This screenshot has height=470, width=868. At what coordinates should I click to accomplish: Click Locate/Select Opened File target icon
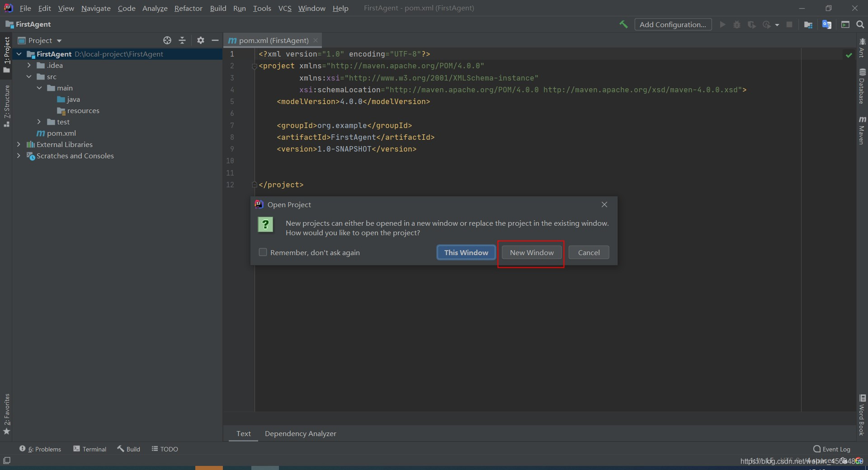click(167, 40)
